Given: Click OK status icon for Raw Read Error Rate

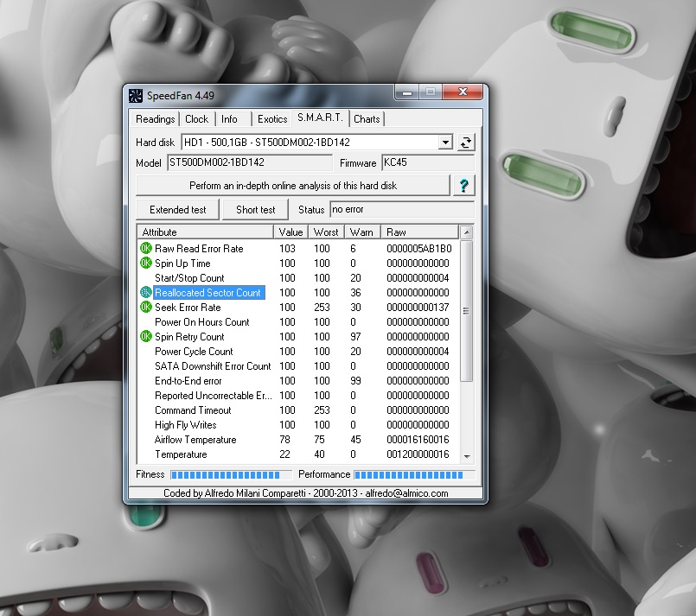Looking at the screenshot, I should (145, 248).
